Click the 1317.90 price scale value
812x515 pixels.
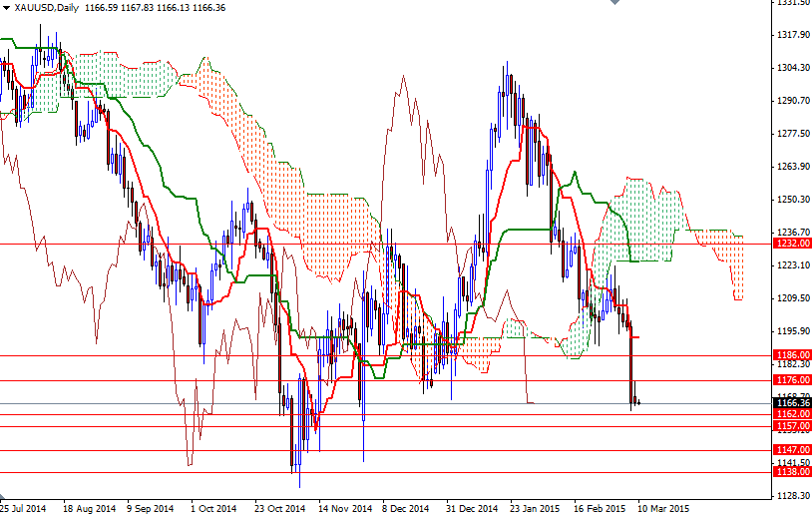click(793, 35)
